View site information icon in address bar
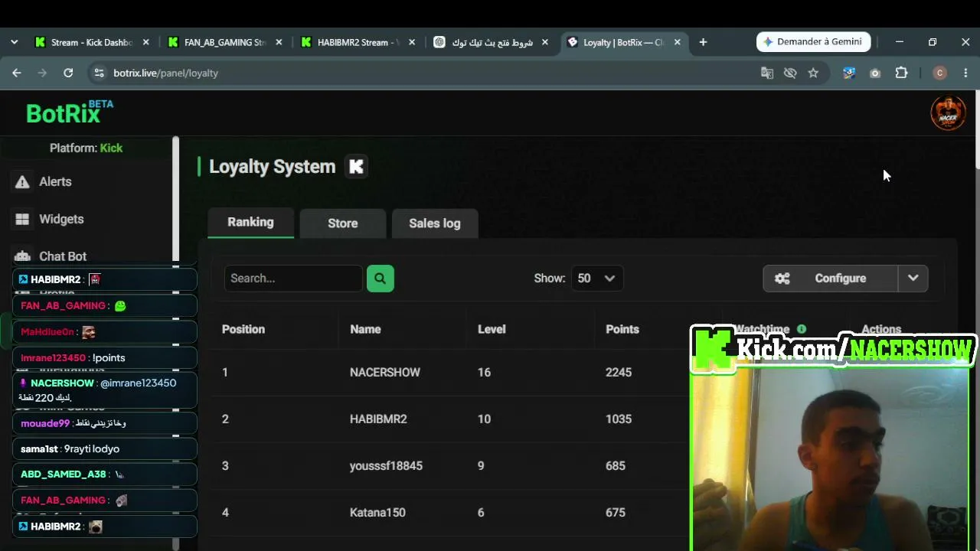 98,73
